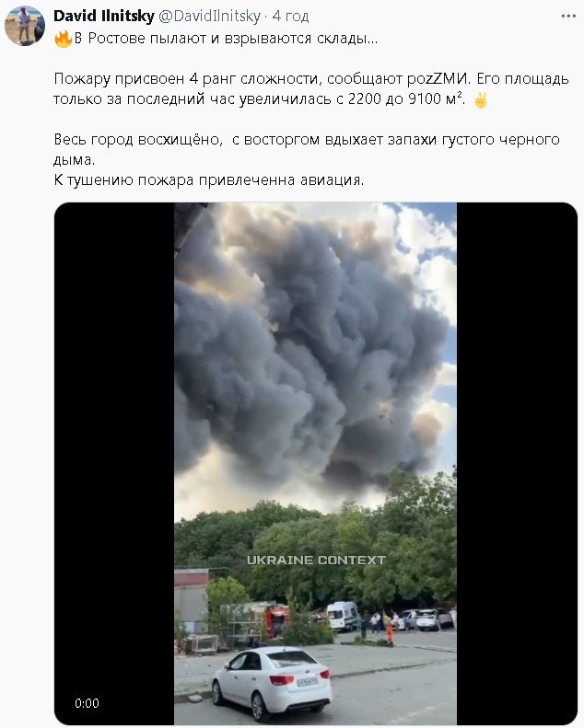Click the 0:00 video time indicator
The height and width of the screenshot is (728, 584).
(87, 703)
